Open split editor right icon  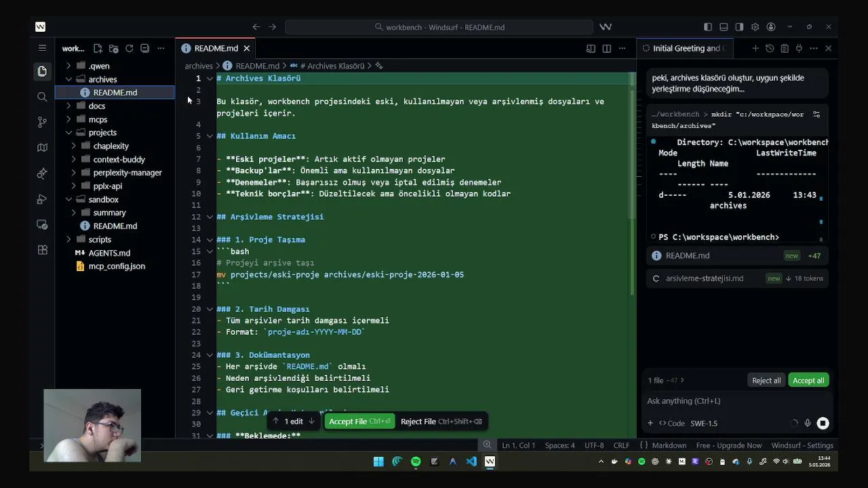[x=606, y=48]
